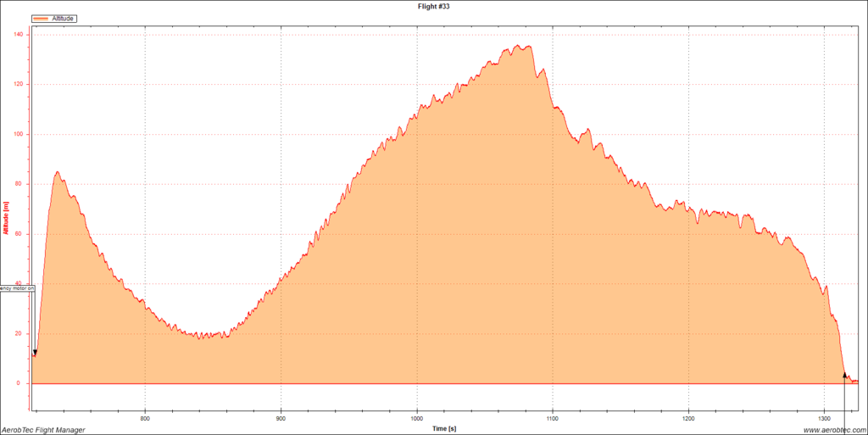
Task: Click the 900 tick label on time axis
Action: point(281,418)
